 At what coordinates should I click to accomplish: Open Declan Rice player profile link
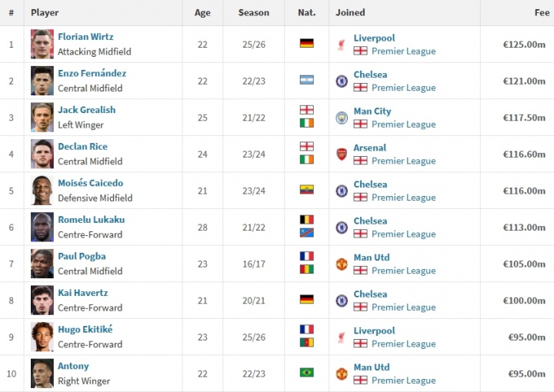pos(82,147)
